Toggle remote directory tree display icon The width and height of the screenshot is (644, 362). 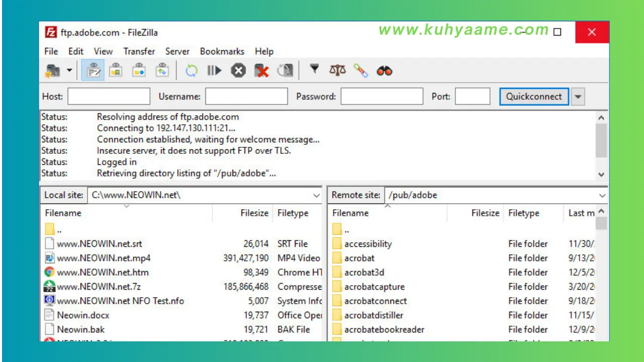(x=139, y=71)
